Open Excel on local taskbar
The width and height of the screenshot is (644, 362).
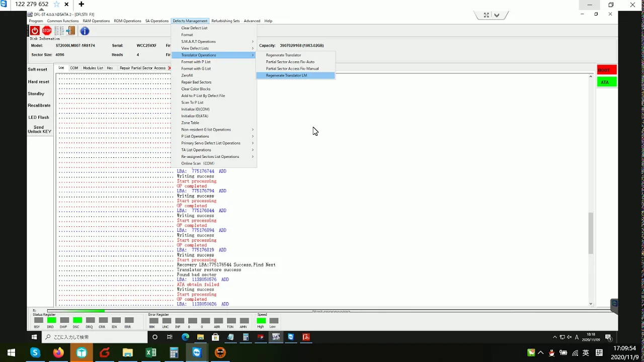pos(151,353)
